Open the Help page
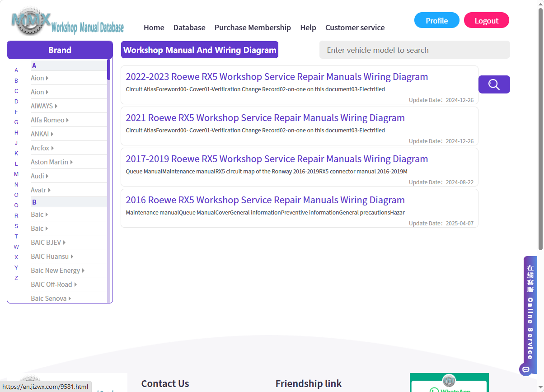The height and width of the screenshot is (392, 544). pyautogui.click(x=308, y=28)
